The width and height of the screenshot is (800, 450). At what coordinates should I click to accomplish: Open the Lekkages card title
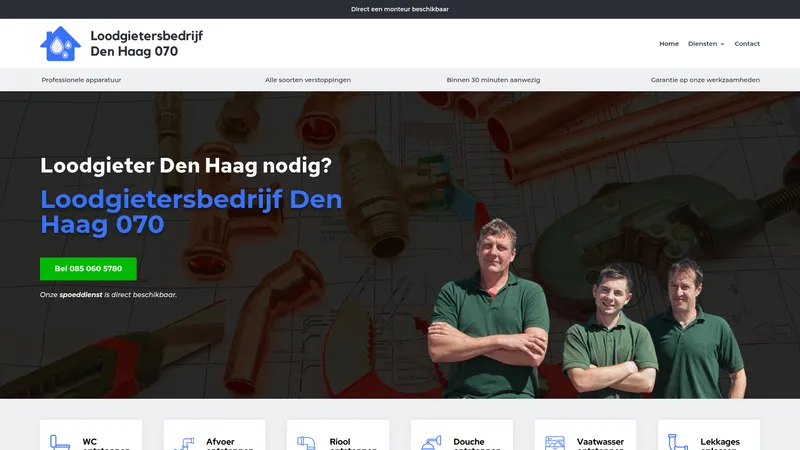720,444
